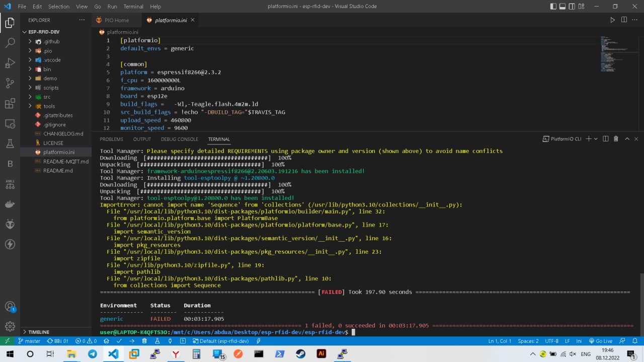The image size is (644, 362).
Task: Open the new terminal launch profile dropdown
Action: pyautogui.click(x=596, y=139)
